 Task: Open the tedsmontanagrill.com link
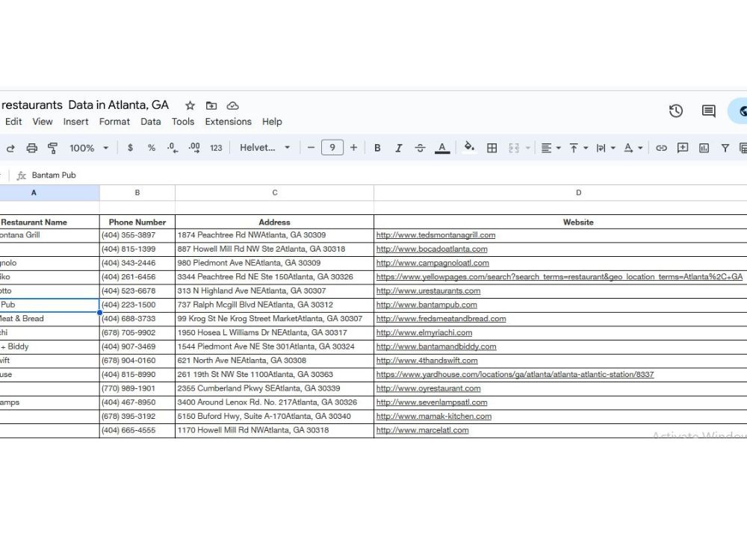point(436,235)
